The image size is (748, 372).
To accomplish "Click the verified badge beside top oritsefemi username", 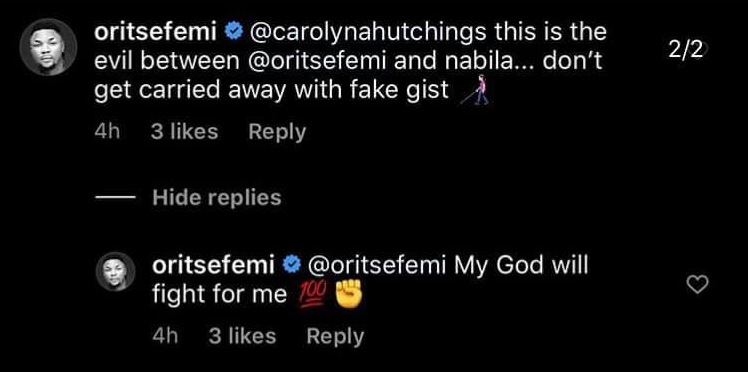I will [234, 32].
